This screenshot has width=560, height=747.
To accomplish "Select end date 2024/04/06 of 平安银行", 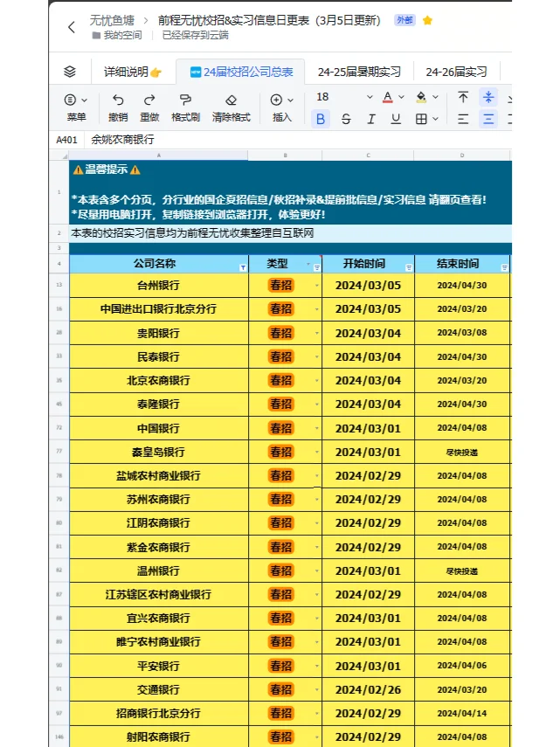I will (462, 666).
